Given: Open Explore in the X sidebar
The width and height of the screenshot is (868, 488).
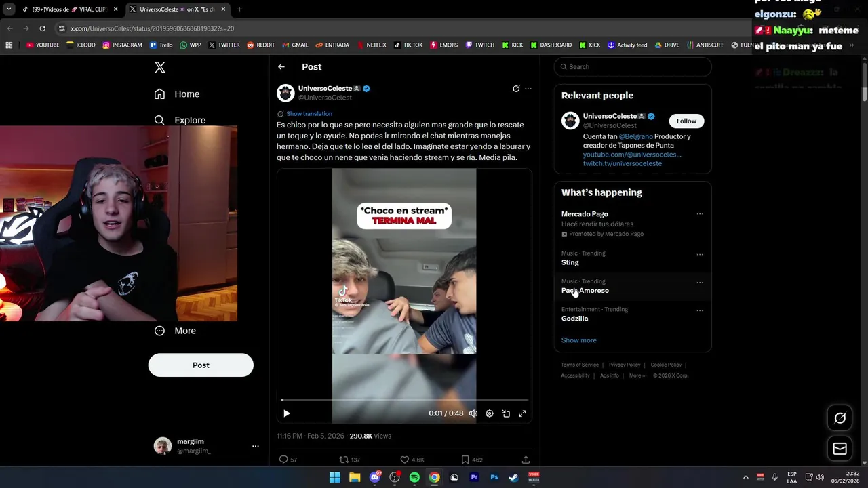Looking at the screenshot, I should tap(180, 120).
